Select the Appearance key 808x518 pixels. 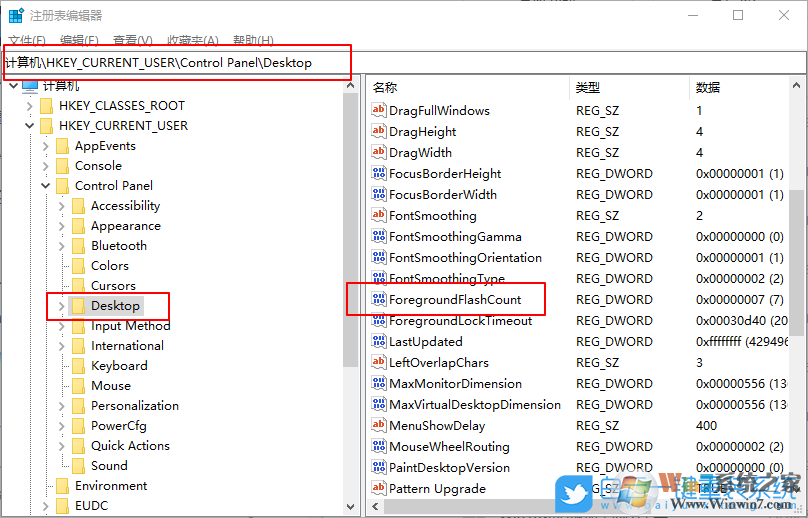[x=126, y=226]
